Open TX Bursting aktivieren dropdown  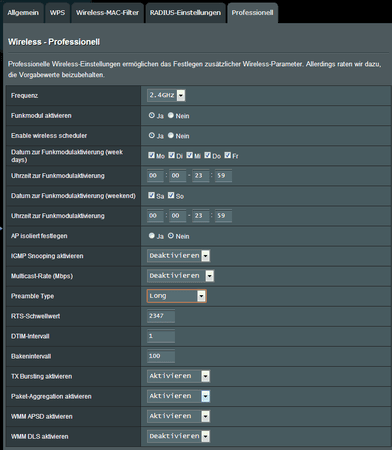click(178, 376)
